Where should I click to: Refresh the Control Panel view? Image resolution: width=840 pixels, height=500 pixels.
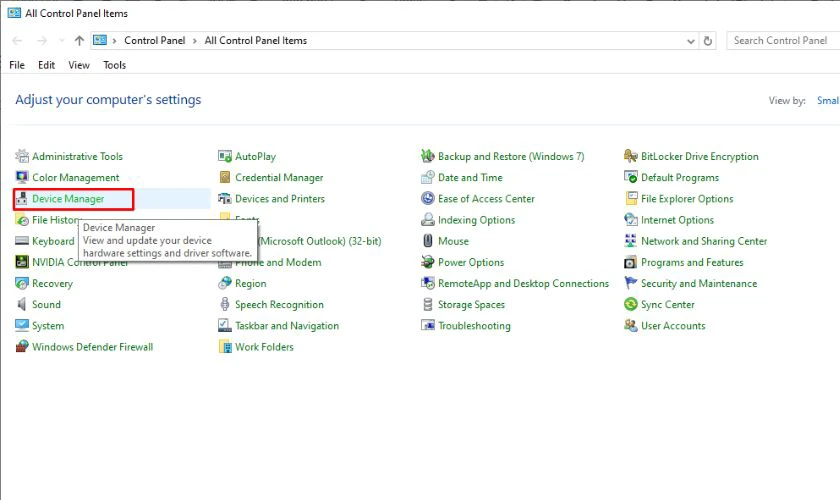pos(708,41)
